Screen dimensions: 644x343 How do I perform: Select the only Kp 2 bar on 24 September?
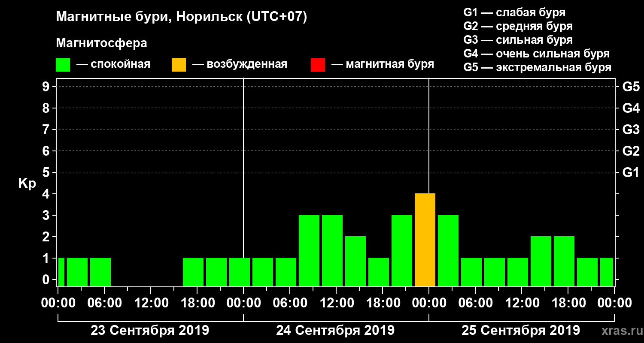click(355, 262)
